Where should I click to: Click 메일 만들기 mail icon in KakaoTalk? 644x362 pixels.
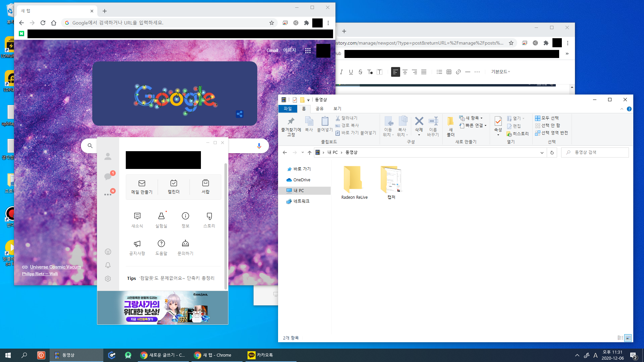pyautogui.click(x=142, y=183)
